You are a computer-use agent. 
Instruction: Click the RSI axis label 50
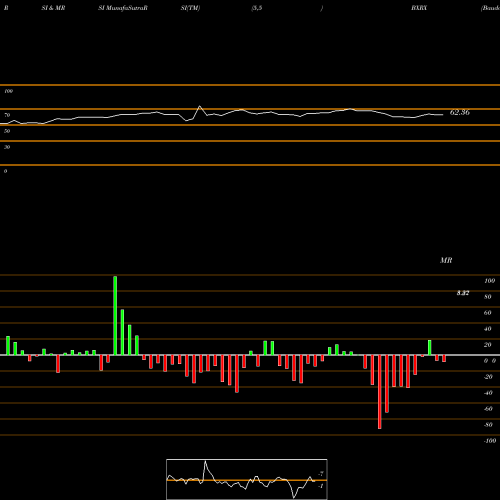pyautogui.click(x=7, y=131)
